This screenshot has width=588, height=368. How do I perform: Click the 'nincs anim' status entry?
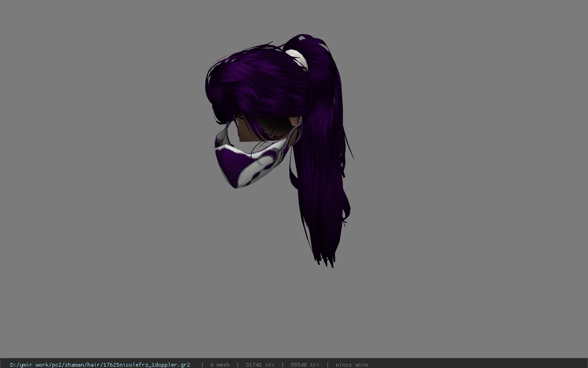pos(352,365)
